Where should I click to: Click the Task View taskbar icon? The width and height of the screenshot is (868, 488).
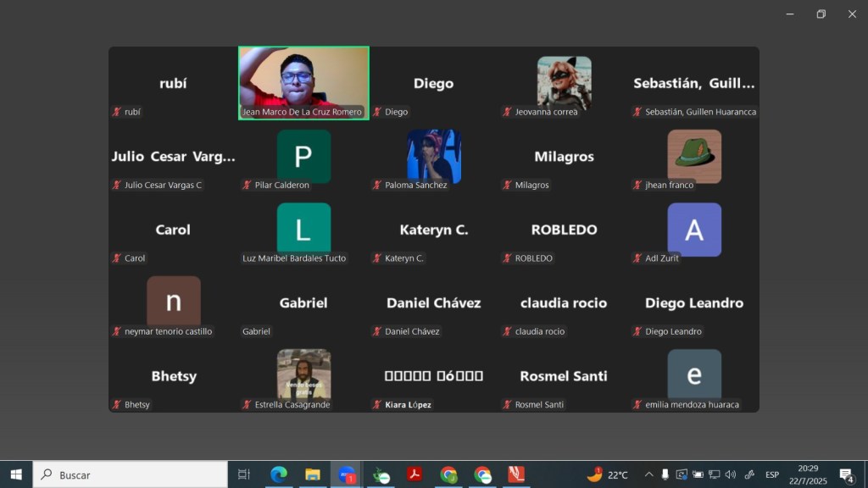click(x=244, y=475)
